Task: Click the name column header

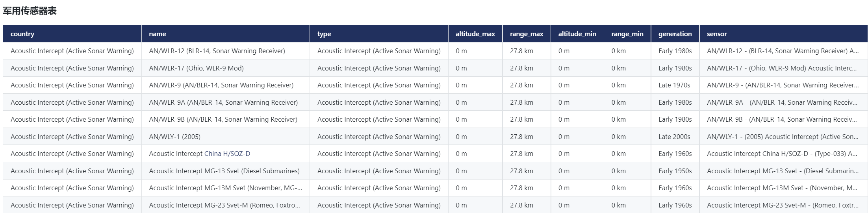Action: point(158,34)
